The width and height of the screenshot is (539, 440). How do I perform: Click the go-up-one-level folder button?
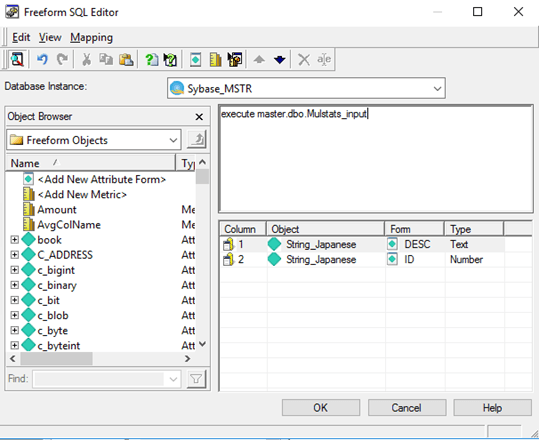[197, 140]
